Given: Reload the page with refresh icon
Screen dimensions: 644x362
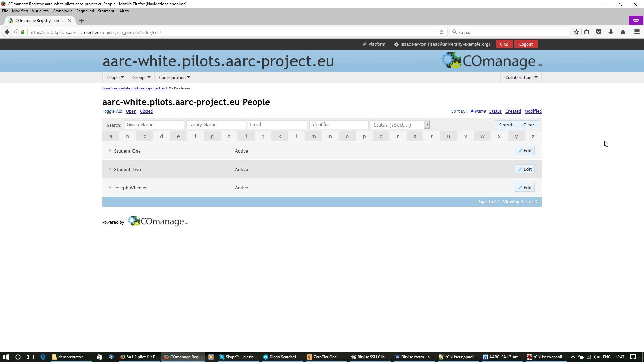Looking at the screenshot, I should pyautogui.click(x=441, y=32).
